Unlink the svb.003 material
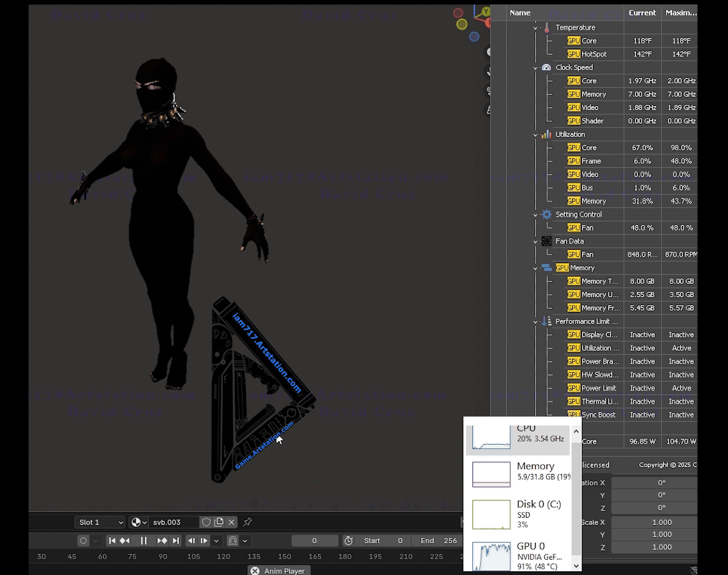728x575 pixels. pos(231,523)
